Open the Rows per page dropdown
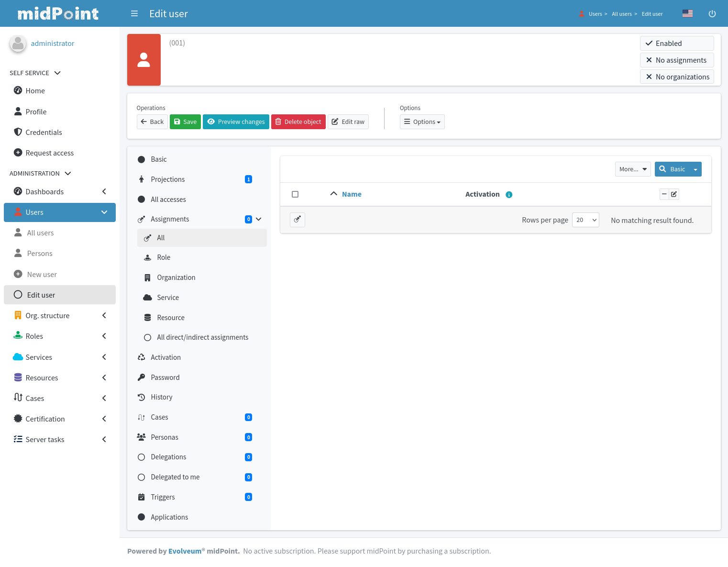The width and height of the screenshot is (728, 567). tap(585, 220)
